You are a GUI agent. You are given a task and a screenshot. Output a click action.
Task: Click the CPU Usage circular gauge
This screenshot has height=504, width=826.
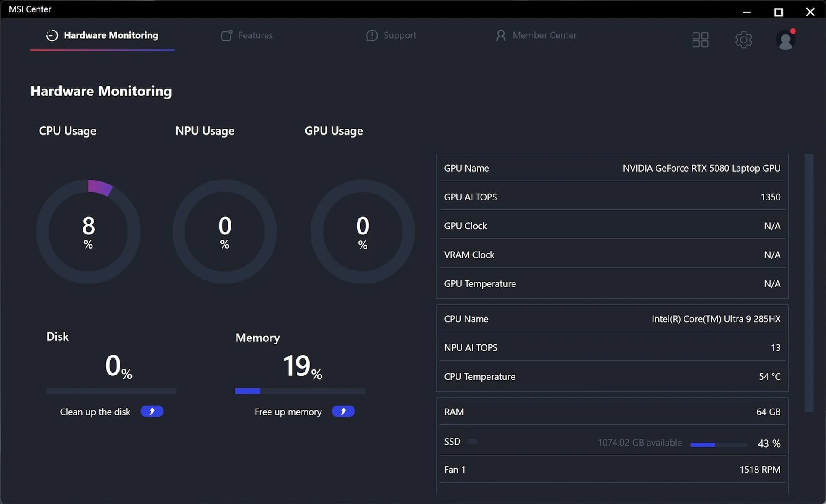click(x=88, y=232)
